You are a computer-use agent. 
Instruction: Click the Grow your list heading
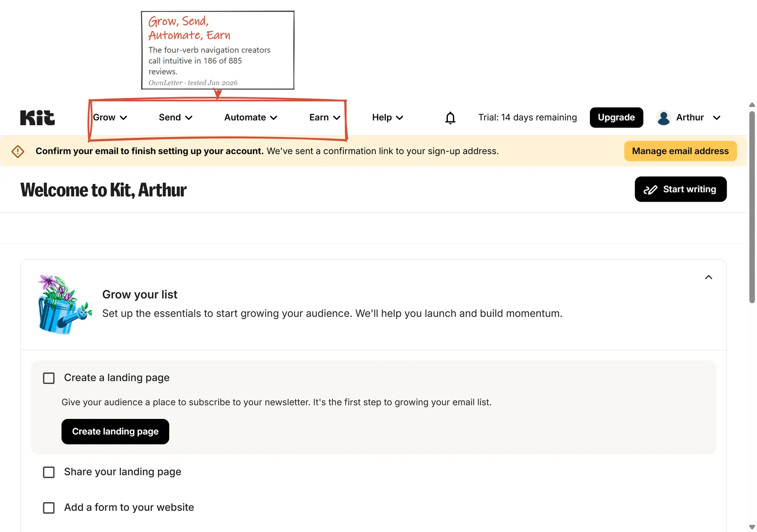[140, 294]
